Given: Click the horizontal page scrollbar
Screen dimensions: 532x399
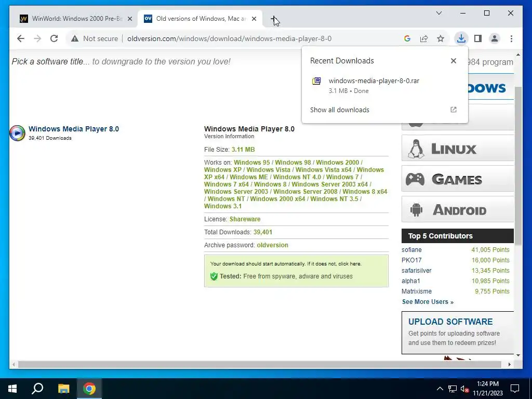Looking at the screenshot, I should click(260, 364).
